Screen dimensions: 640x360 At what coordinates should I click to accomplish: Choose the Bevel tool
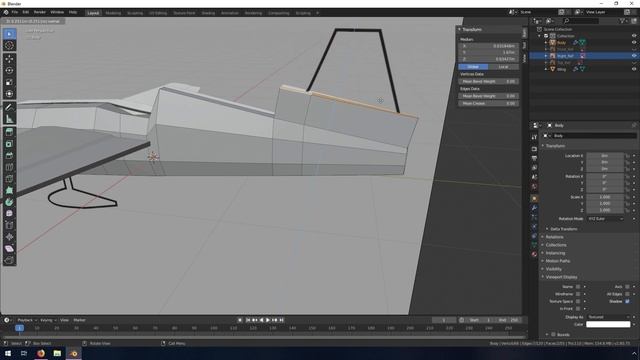tap(9, 156)
